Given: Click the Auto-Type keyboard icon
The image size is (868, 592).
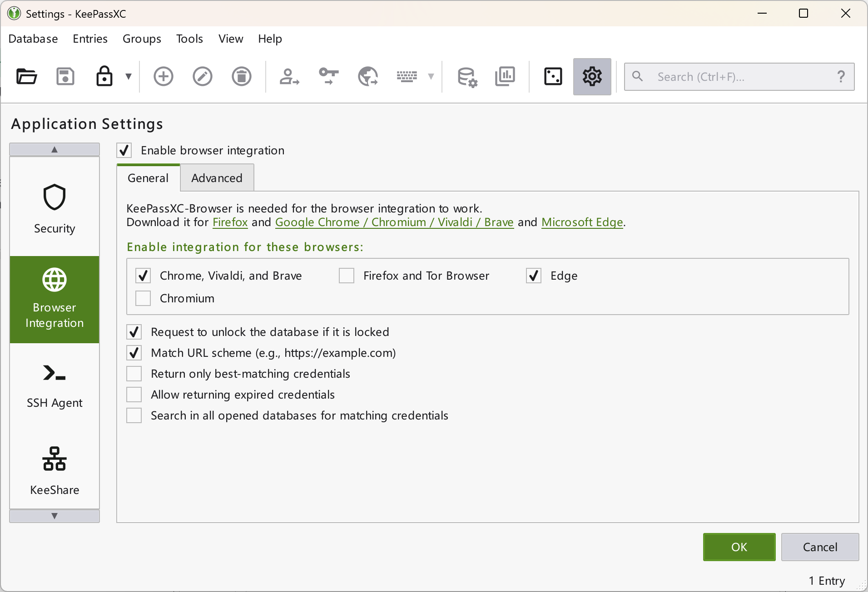Looking at the screenshot, I should tap(407, 76).
